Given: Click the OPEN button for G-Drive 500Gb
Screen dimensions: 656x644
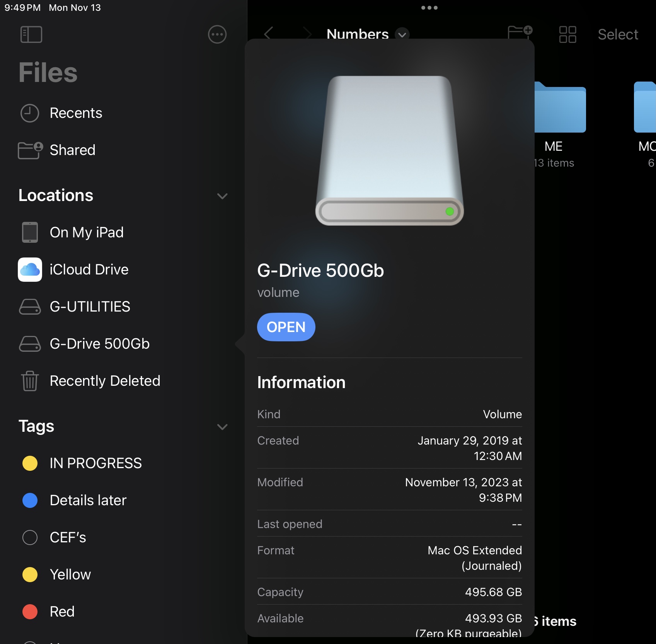Looking at the screenshot, I should pos(286,327).
